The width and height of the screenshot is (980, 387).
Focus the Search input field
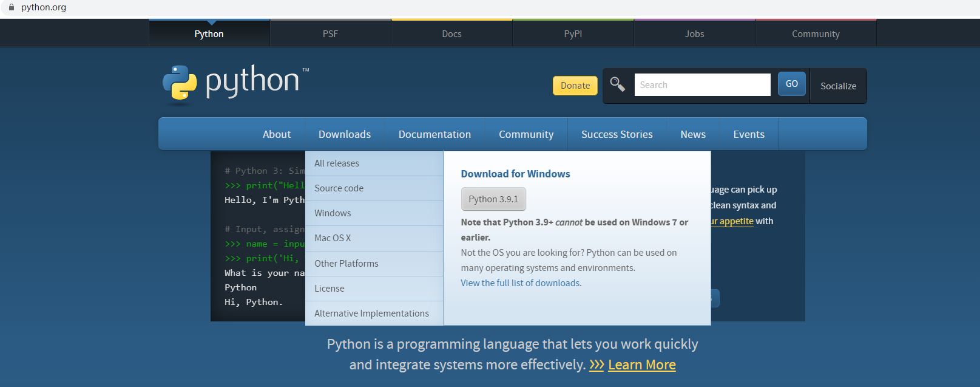tap(702, 85)
